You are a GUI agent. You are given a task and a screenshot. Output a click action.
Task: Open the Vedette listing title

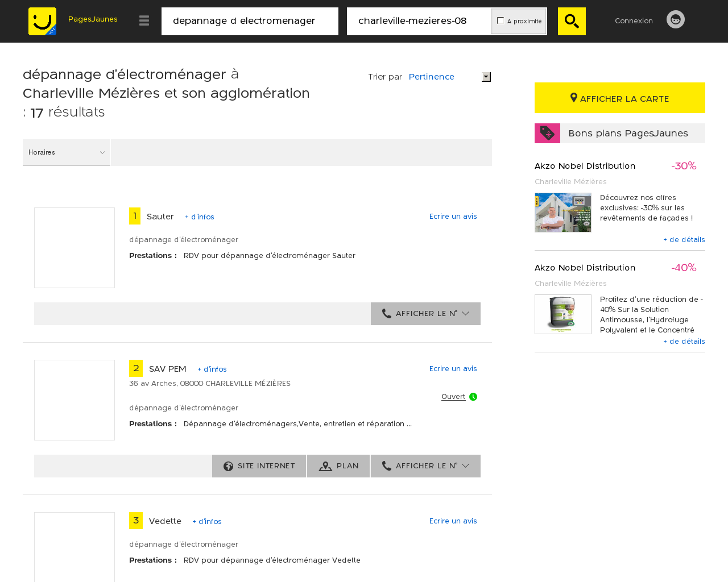pyautogui.click(x=165, y=521)
